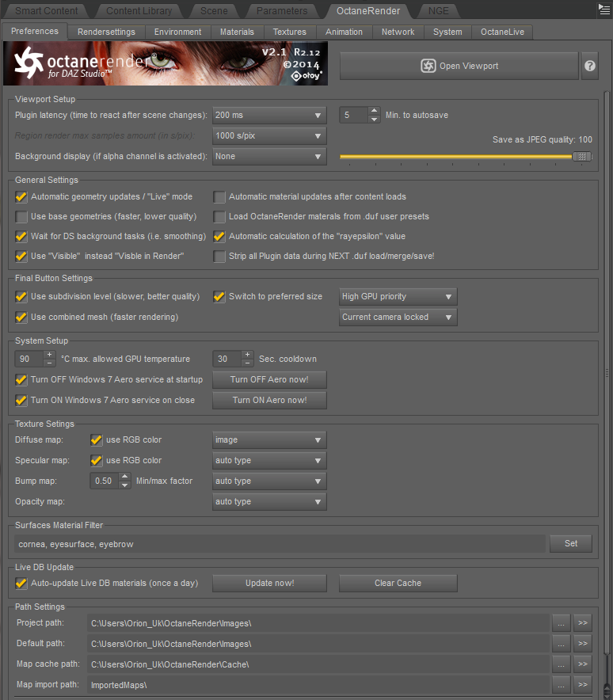This screenshot has height=700, width=613.
Task: Toggle Auto-update Live DB materials checkbox
Action: pos(21,584)
